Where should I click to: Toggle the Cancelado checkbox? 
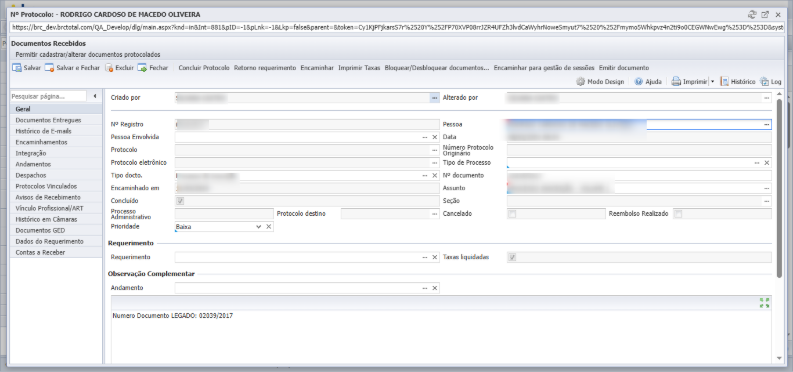click(512, 214)
